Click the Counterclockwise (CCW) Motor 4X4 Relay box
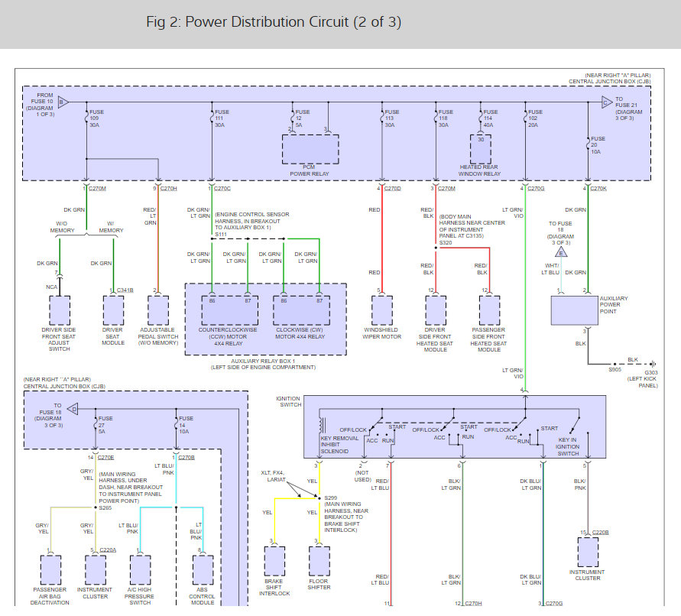The image size is (681, 616). [x=230, y=310]
